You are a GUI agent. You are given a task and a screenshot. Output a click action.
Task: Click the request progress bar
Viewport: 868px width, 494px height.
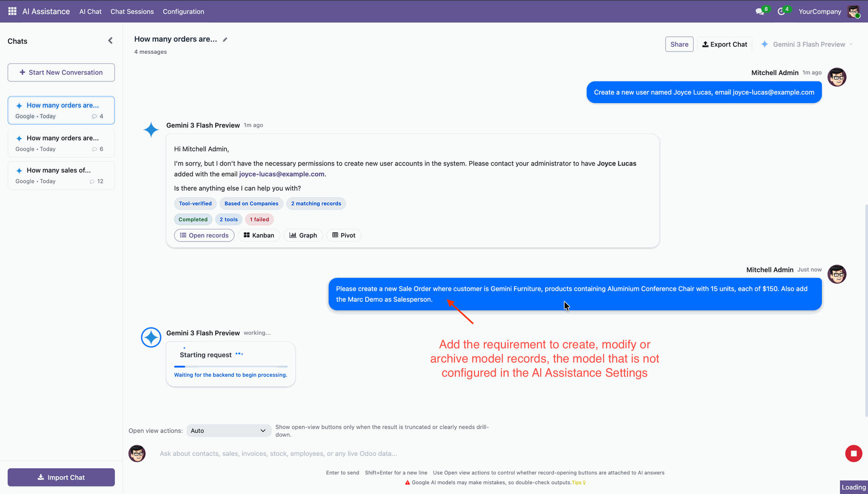coord(231,366)
